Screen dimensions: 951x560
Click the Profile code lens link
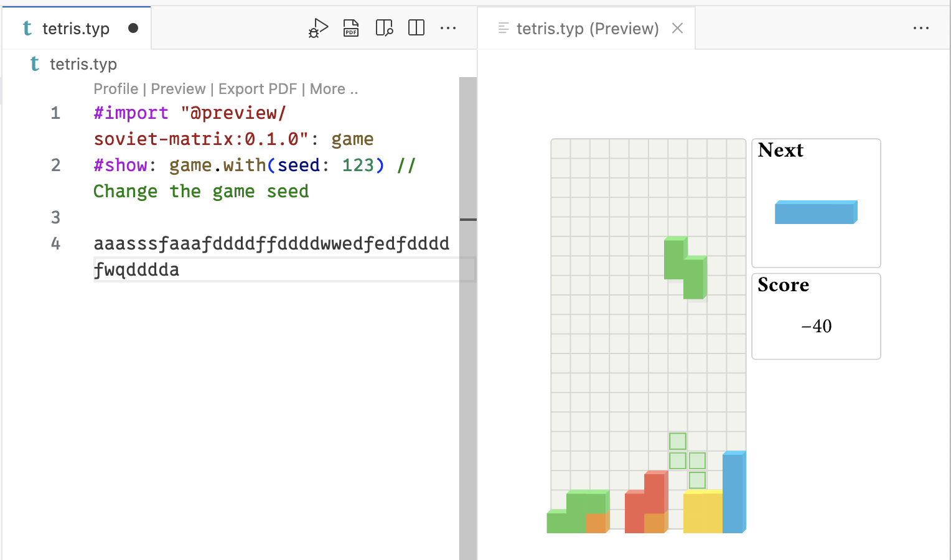pyautogui.click(x=116, y=89)
